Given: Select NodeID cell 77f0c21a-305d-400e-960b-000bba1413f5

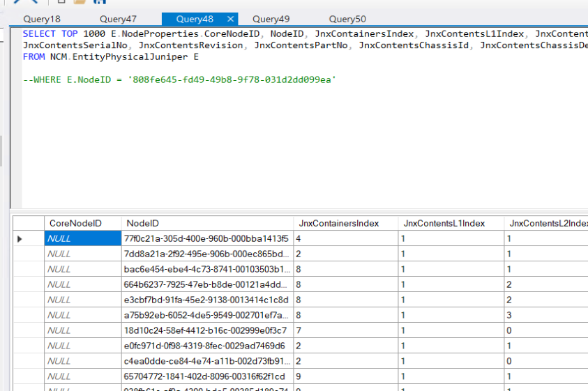Looking at the screenshot, I should [x=207, y=238].
